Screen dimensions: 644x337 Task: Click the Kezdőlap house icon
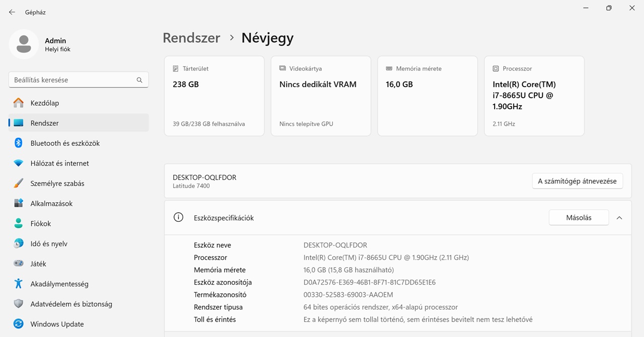tap(19, 103)
